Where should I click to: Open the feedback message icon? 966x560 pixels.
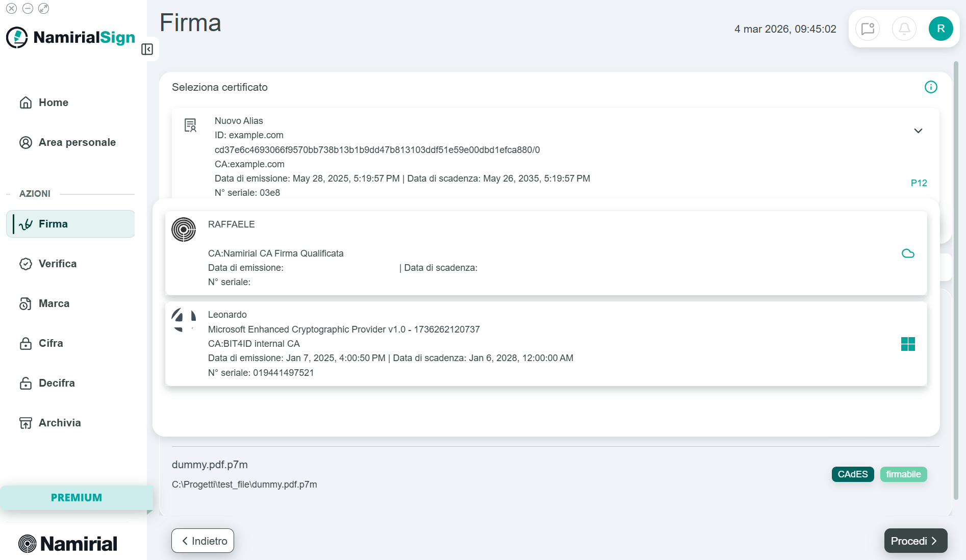[868, 29]
